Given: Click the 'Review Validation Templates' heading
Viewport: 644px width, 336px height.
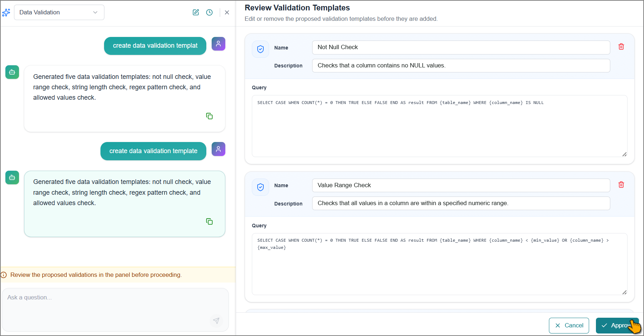Looking at the screenshot, I should click(297, 8).
